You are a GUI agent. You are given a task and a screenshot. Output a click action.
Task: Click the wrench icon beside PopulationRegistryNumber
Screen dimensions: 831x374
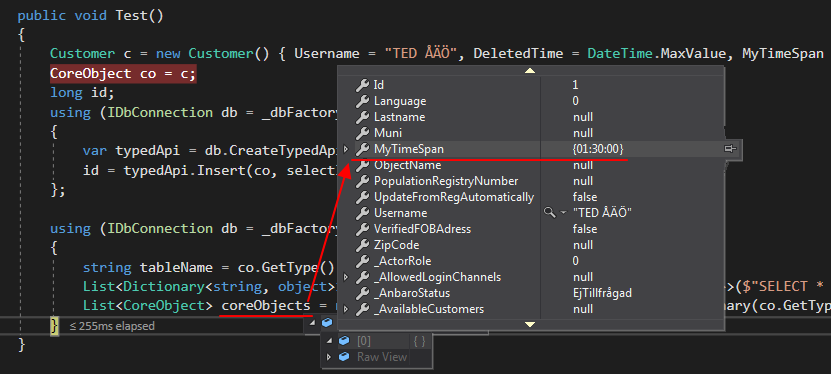coord(363,181)
